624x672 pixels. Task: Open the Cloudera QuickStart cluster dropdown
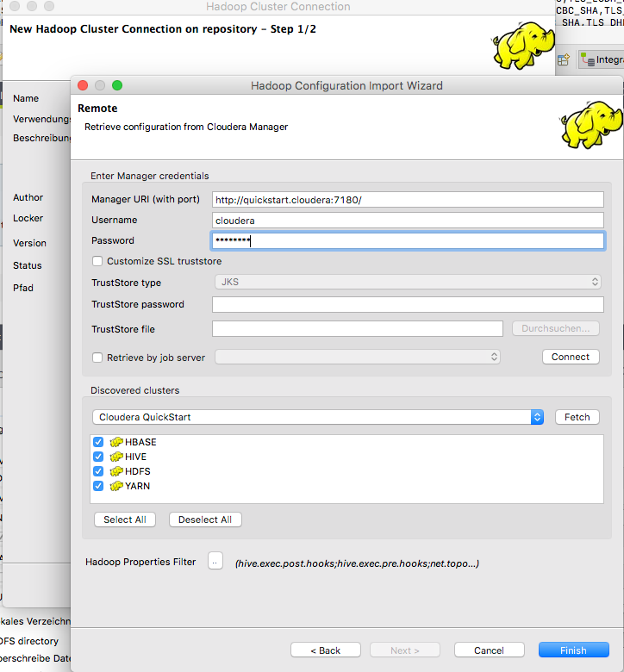318,417
